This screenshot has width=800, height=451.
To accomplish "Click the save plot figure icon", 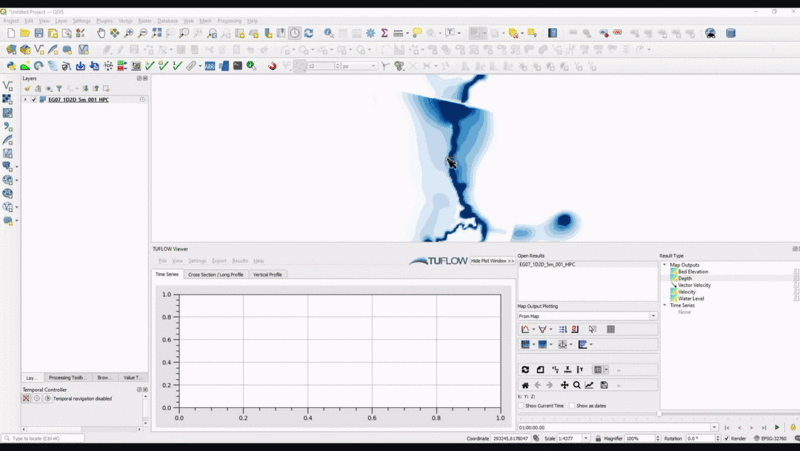I will tap(604, 385).
